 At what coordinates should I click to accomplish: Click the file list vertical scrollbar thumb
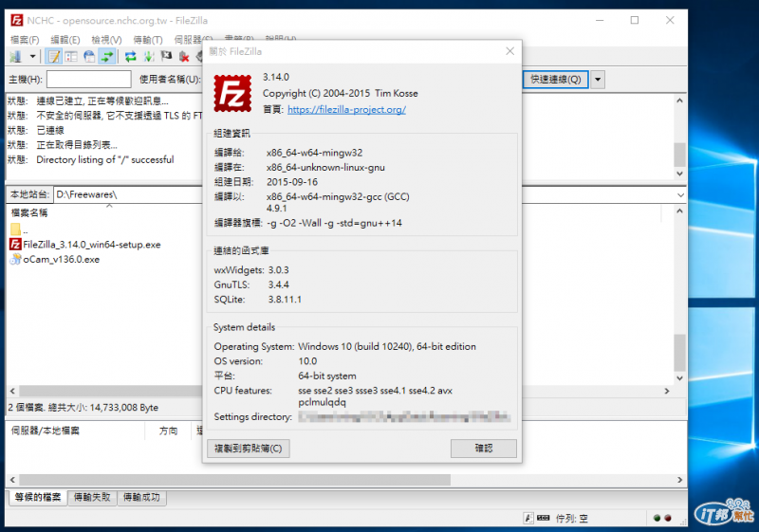point(679,353)
